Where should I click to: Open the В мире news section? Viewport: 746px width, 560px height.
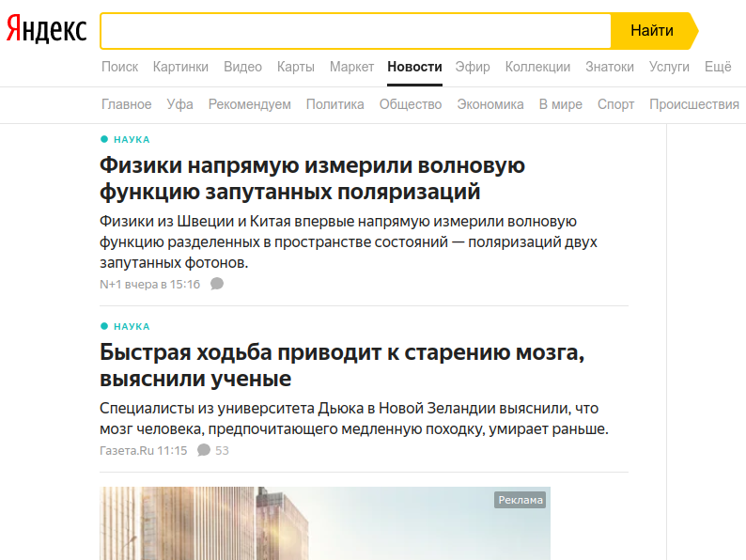coord(561,104)
